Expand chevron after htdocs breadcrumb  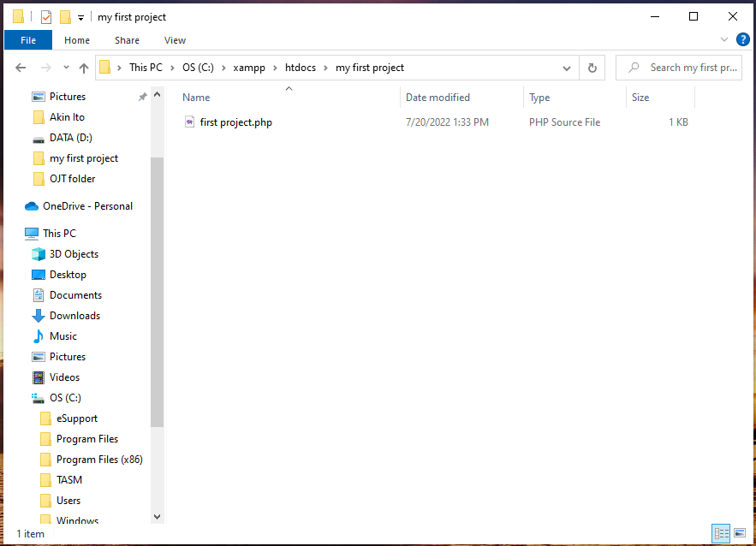(325, 68)
